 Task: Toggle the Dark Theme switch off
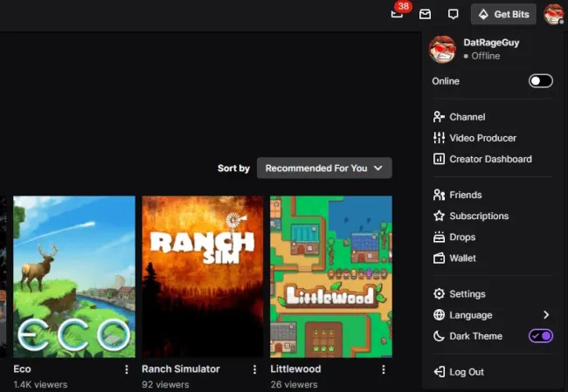[540, 336]
